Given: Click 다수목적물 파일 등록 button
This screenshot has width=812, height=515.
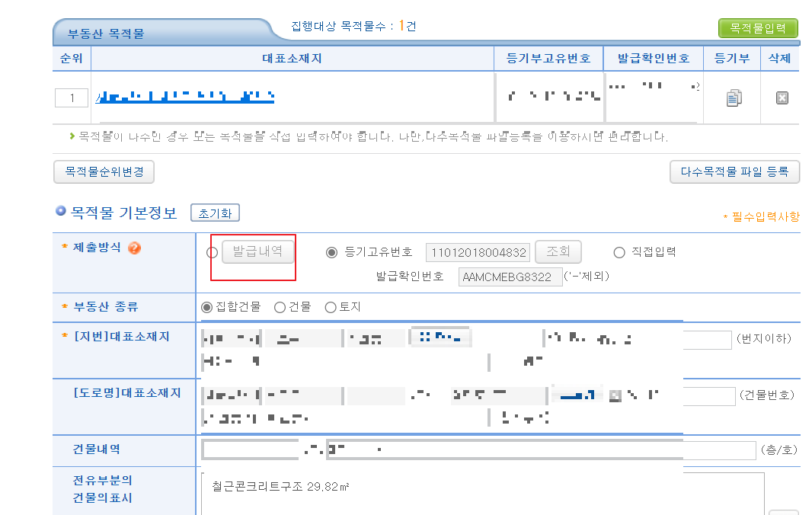Looking at the screenshot, I should [734, 171].
